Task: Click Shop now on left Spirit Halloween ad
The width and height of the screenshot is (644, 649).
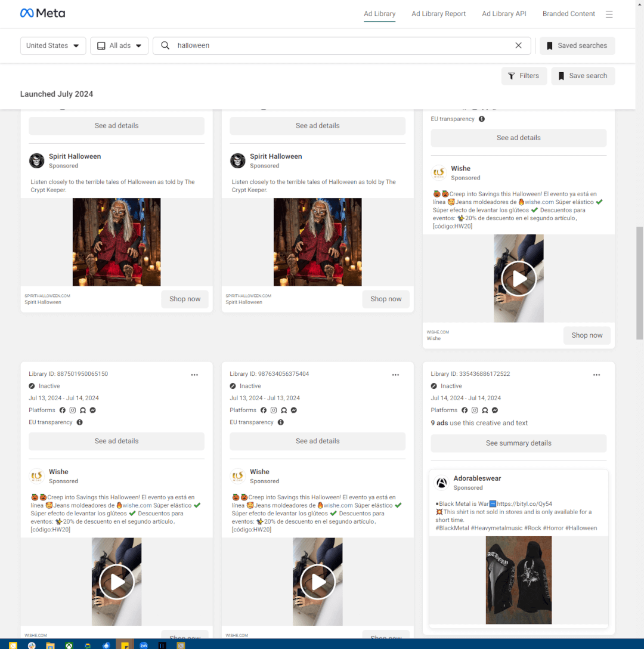Action: click(x=185, y=299)
